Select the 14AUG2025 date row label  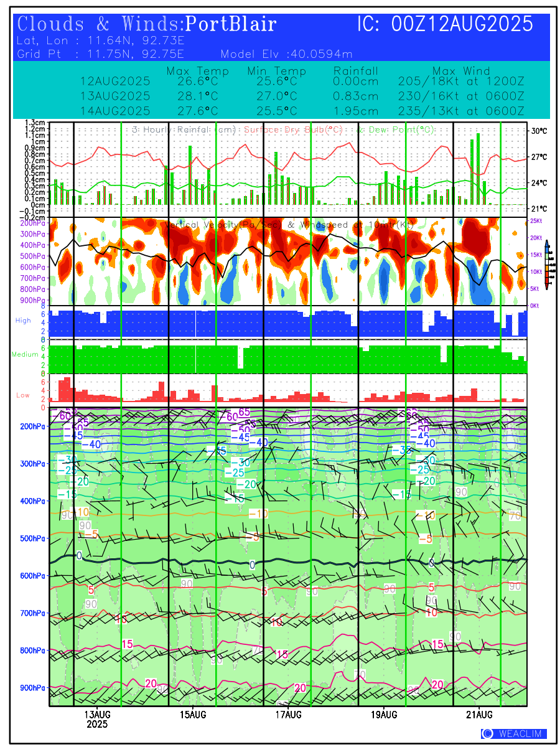pyautogui.click(x=115, y=111)
